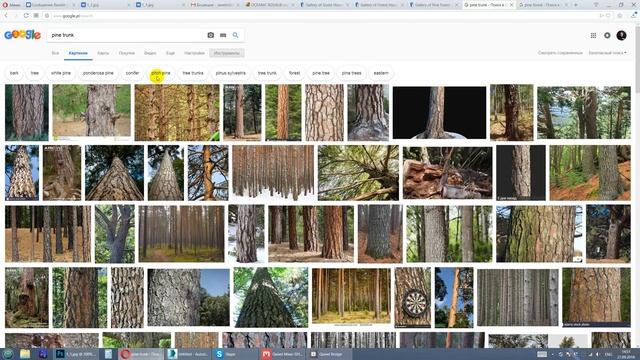Switch to Quixel Mixer in taskbar
Screen dimensions: 640x360
[x=282, y=354]
